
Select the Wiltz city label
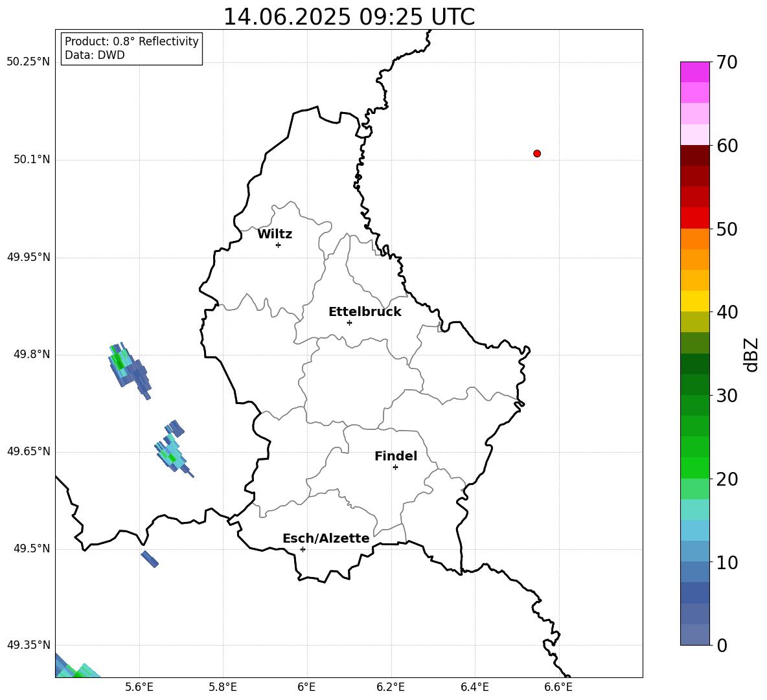pyautogui.click(x=275, y=234)
